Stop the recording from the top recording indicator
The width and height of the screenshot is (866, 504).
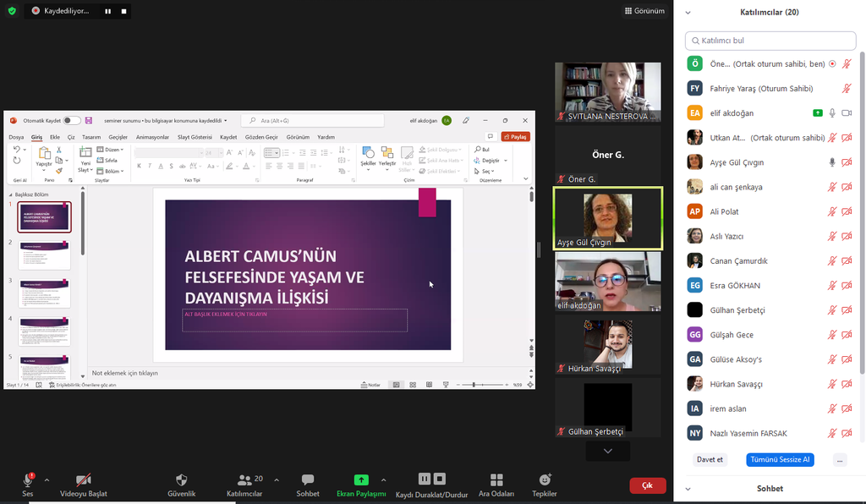pos(123,11)
